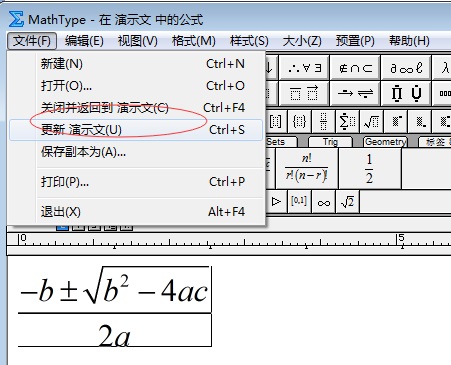Insert the square root of 2 expression
This screenshot has width=451, height=365.
(x=348, y=202)
